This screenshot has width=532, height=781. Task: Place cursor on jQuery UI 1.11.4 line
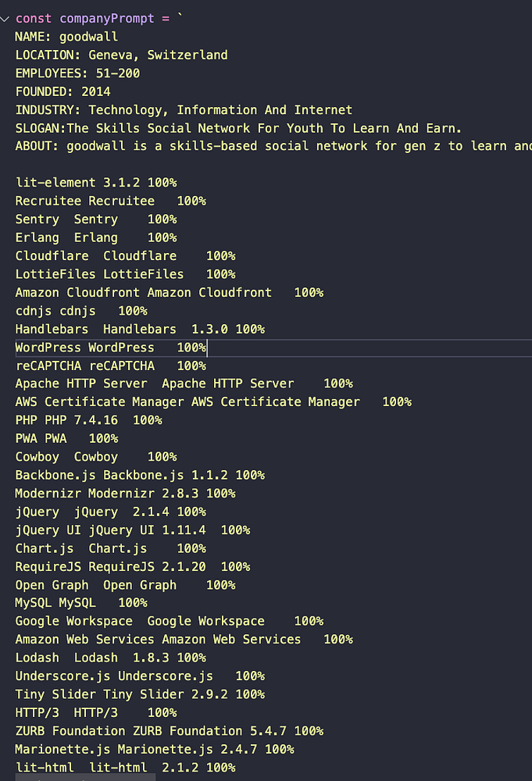point(132,530)
